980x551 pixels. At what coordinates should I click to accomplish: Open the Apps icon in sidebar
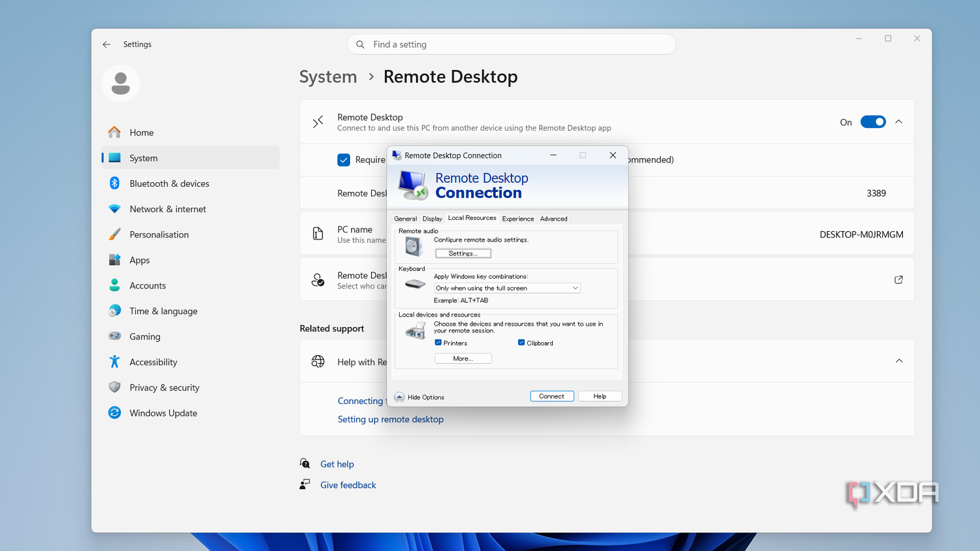(114, 260)
